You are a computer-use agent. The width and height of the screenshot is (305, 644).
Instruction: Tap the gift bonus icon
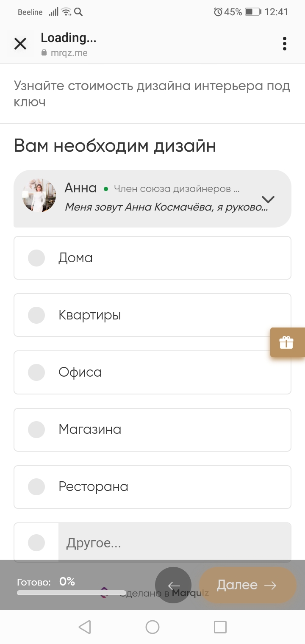[x=287, y=342]
